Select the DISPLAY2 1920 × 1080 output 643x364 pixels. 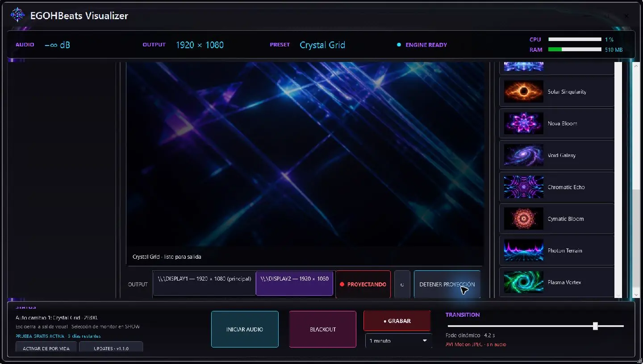[294, 283]
